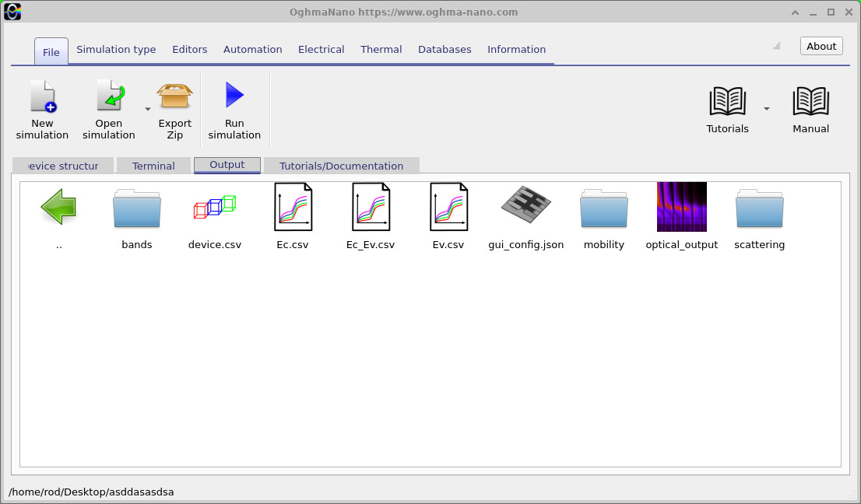Image resolution: width=861 pixels, height=504 pixels.
Task: Select the optical_output purple thumbnail
Action: [x=681, y=207]
